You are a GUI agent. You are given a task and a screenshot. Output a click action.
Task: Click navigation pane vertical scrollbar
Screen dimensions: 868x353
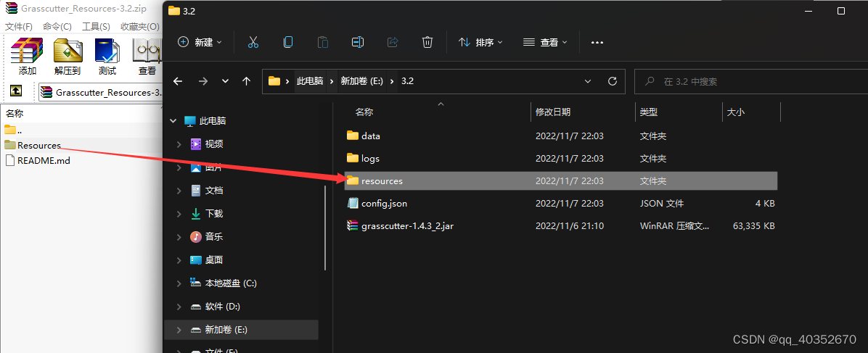pyautogui.click(x=325, y=227)
